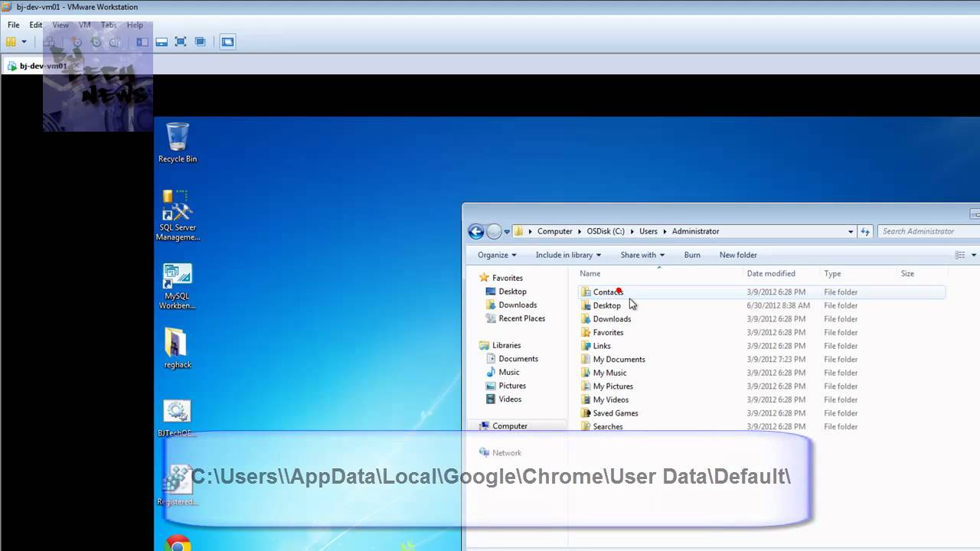Toggle the VMware thumbnail bar icon
Viewport: 980px width, 551px height.
click(162, 42)
